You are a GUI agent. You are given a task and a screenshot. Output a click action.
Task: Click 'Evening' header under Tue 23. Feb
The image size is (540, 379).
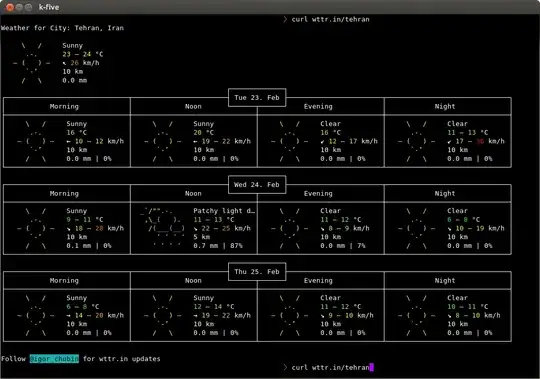pos(318,106)
